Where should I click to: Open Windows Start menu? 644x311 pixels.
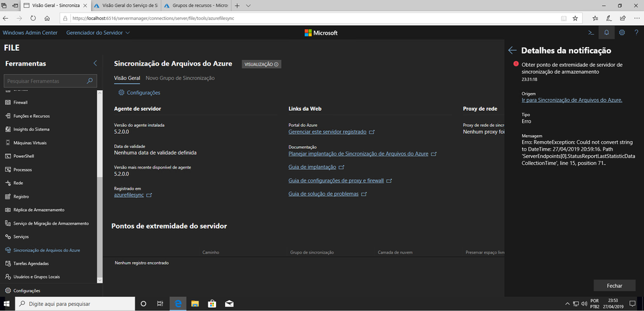pos(7,304)
